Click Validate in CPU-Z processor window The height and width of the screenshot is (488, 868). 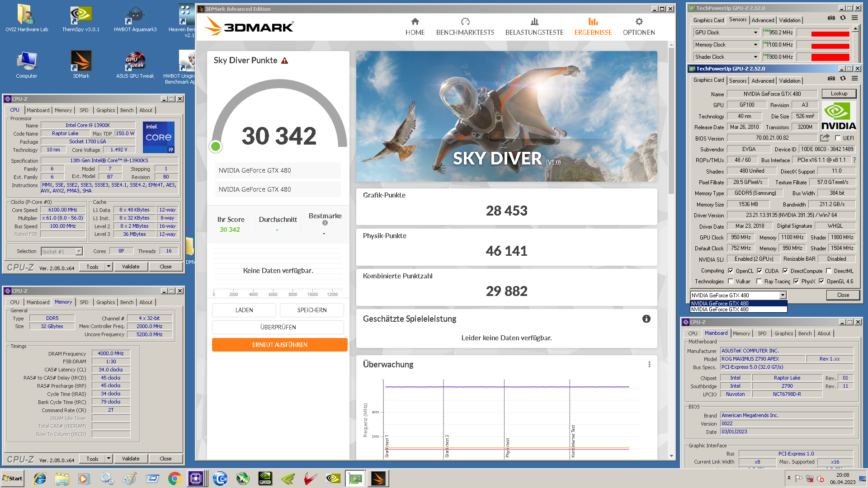click(x=131, y=267)
